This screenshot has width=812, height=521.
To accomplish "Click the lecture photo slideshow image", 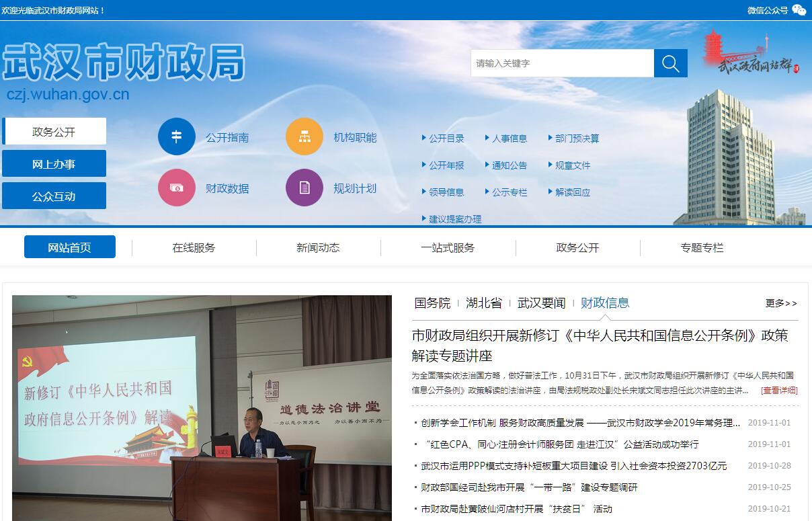I will (202, 408).
